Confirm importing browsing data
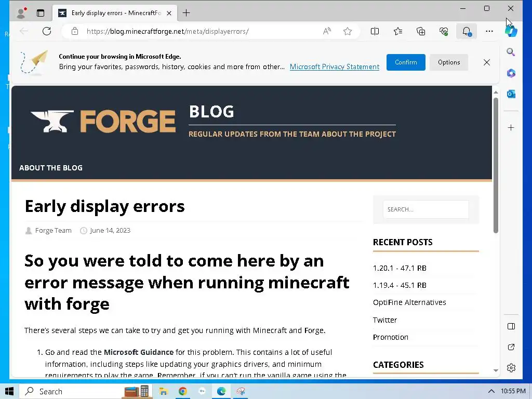This screenshot has height=399, width=532. (x=406, y=62)
